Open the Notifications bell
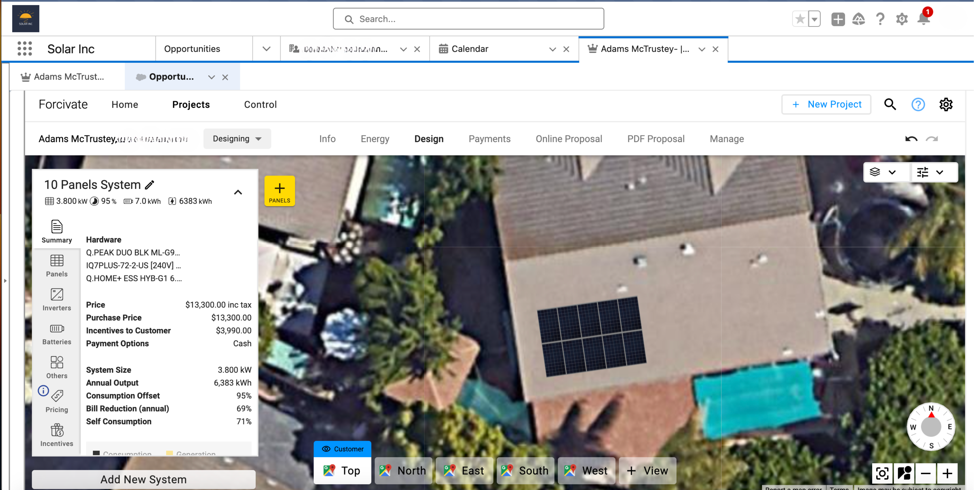 tap(924, 19)
